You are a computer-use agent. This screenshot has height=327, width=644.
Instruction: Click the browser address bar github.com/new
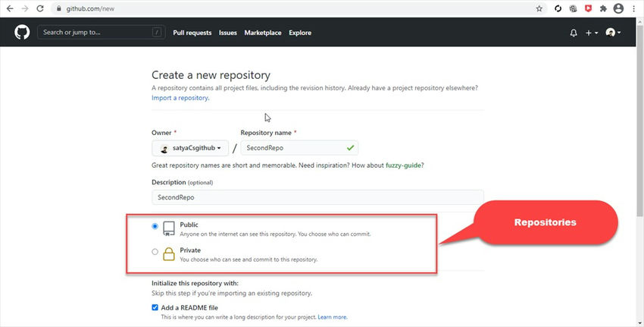[298, 8]
